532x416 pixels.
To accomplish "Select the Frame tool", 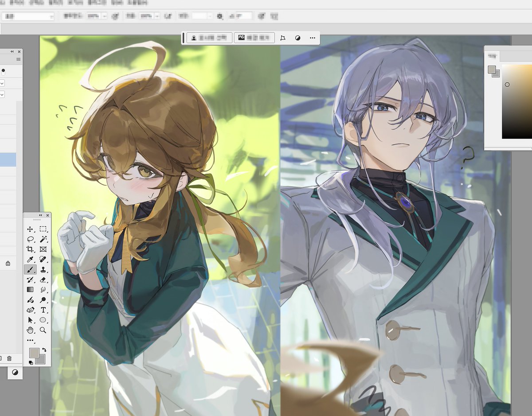I will tap(43, 249).
